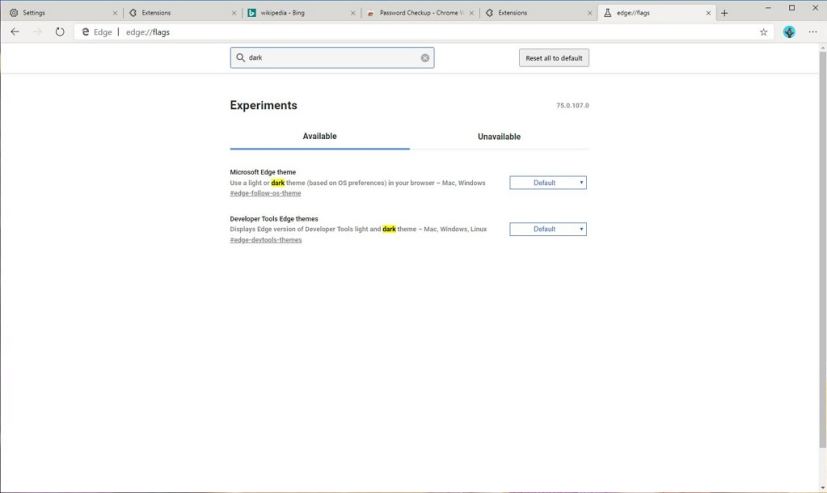827x493 pixels.
Task: Open the #edge-devtools-themes link
Action: click(266, 240)
